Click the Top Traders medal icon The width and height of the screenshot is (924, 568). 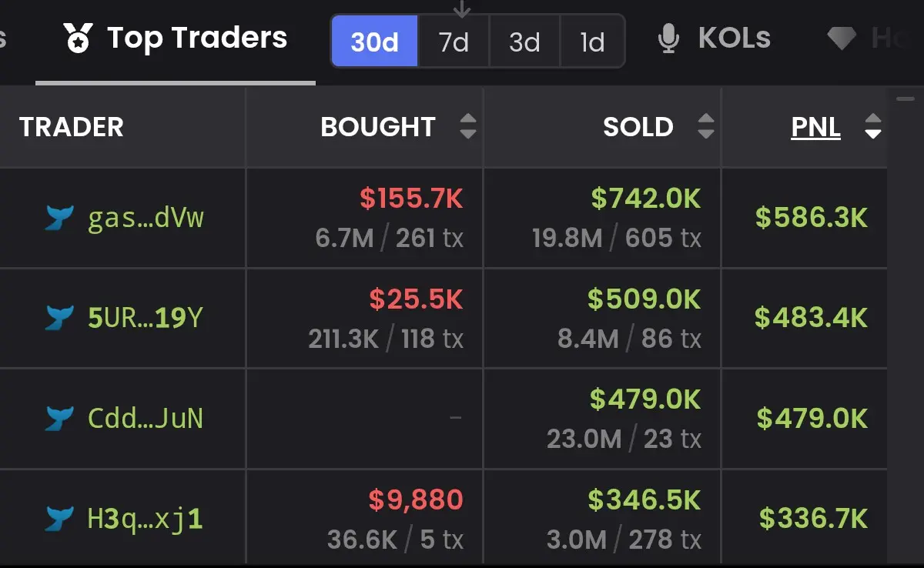pyautogui.click(x=78, y=38)
